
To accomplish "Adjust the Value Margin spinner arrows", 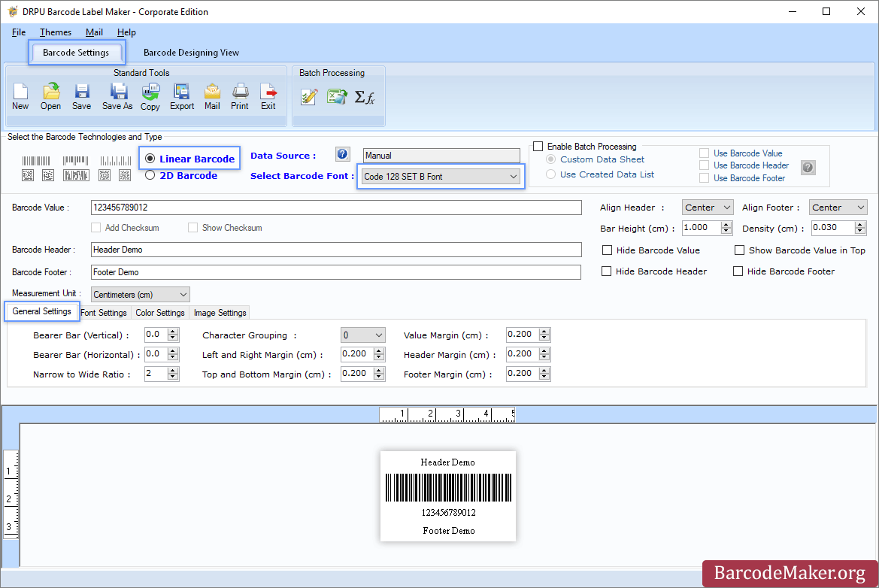I will [544, 335].
